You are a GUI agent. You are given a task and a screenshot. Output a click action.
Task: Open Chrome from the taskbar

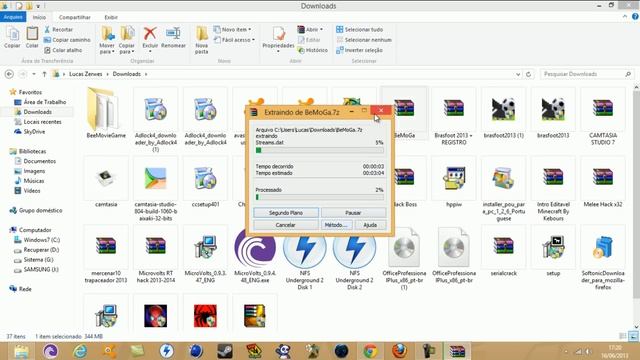tap(370, 351)
